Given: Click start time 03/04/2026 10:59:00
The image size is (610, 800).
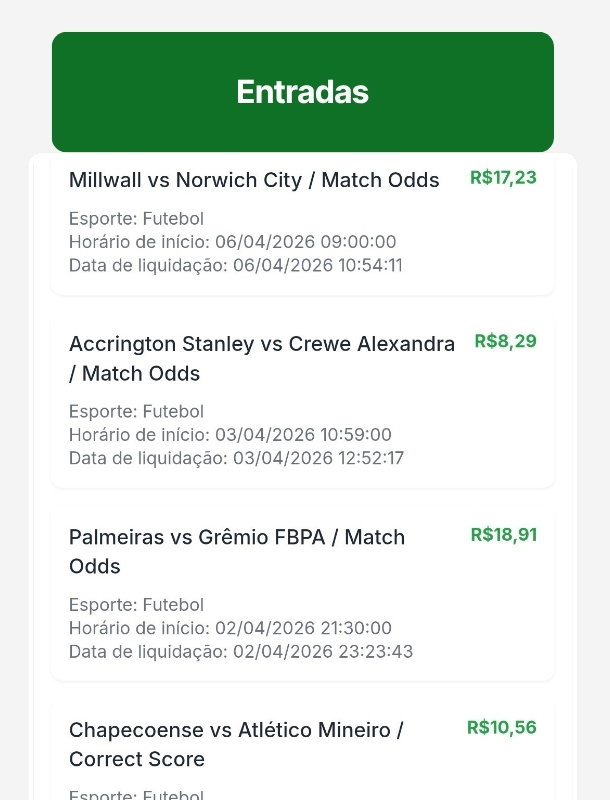Looking at the screenshot, I should (230, 435).
